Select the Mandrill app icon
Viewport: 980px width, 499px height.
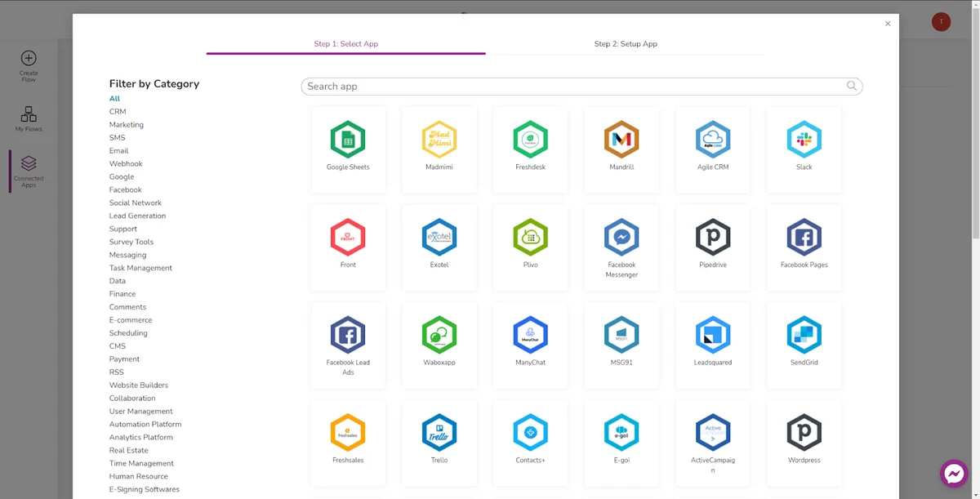(621, 140)
